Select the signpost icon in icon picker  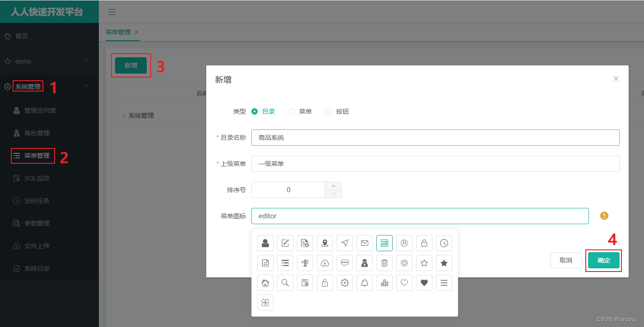(x=305, y=263)
